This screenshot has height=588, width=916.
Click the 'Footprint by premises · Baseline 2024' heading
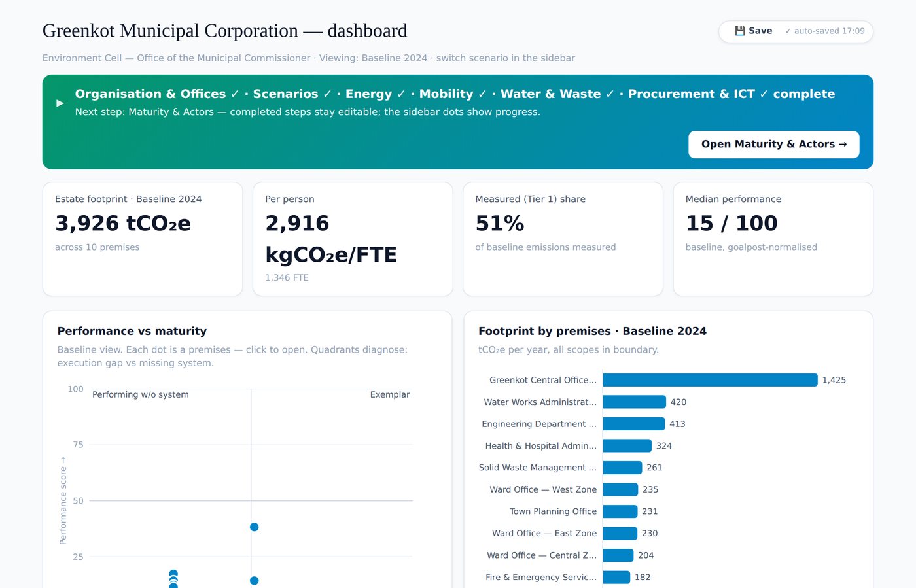(592, 331)
